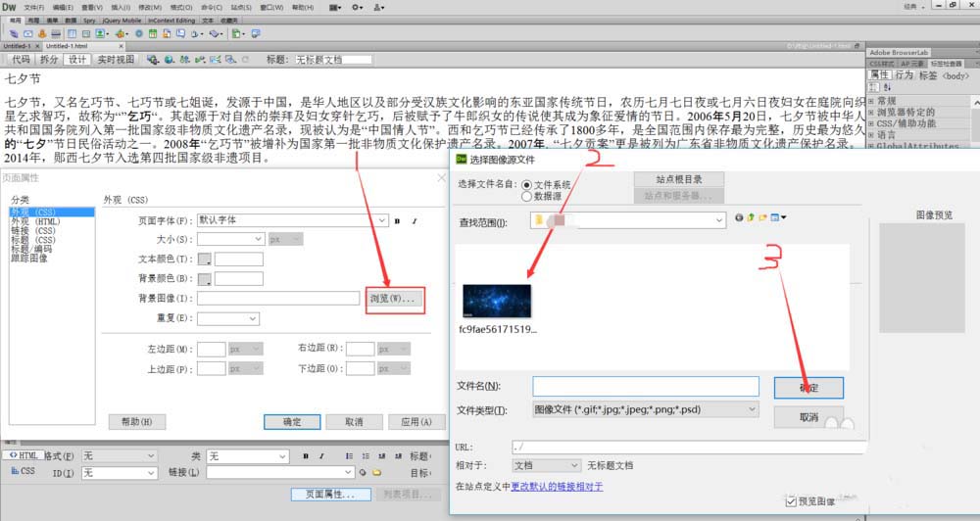Select the 文件系统 radio button
Viewport: 980px width, 521px height.
(527, 185)
